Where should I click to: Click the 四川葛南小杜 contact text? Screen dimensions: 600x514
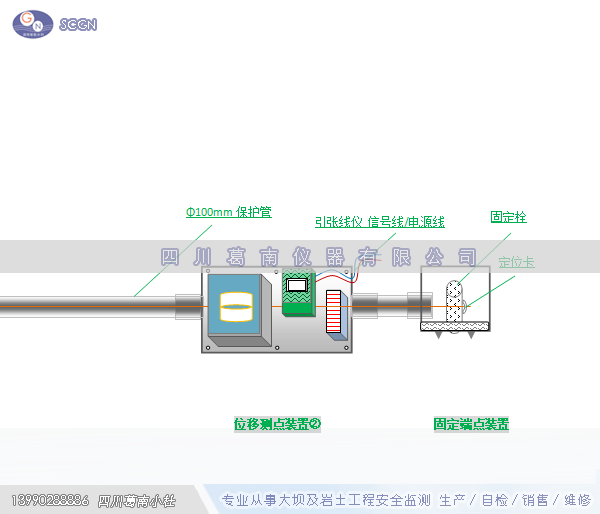136,500
